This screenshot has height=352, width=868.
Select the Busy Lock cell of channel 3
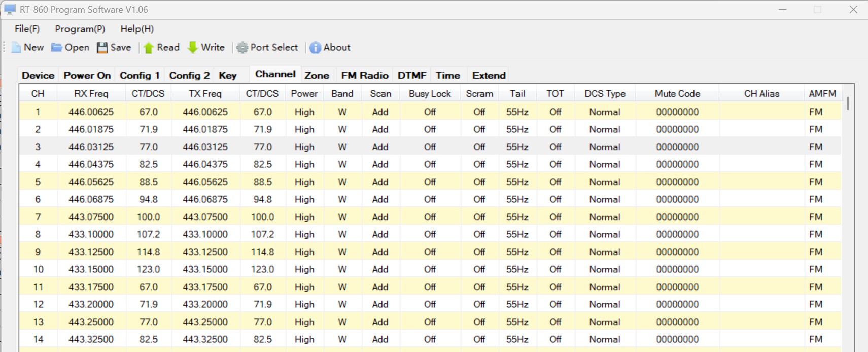430,147
